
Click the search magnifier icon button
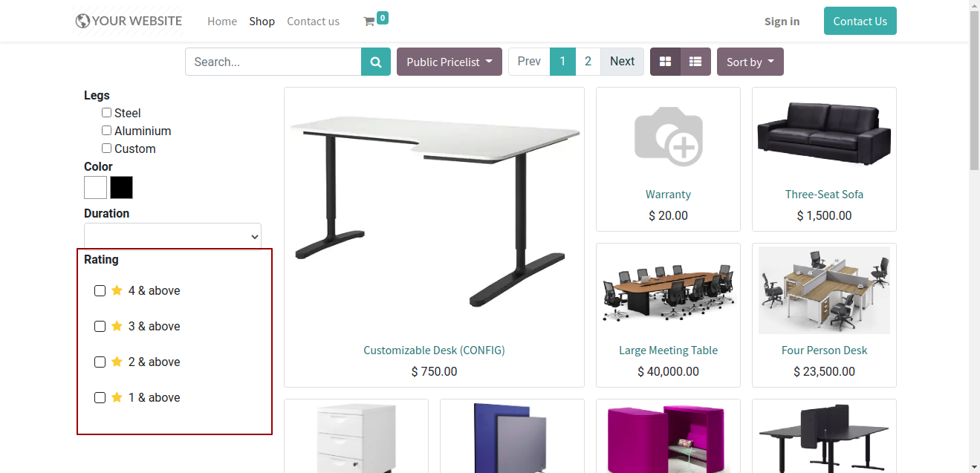pos(376,62)
